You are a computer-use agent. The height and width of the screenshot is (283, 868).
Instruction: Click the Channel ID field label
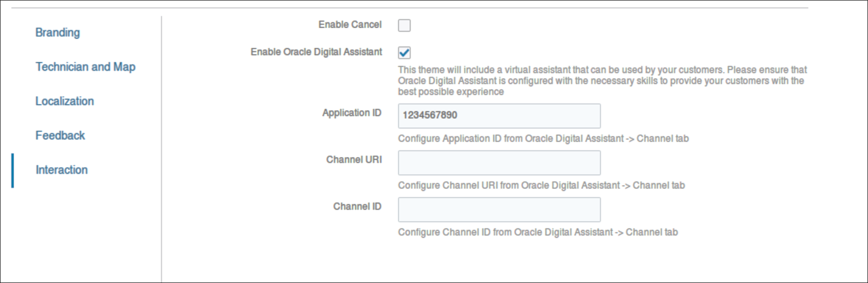pos(357,207)
